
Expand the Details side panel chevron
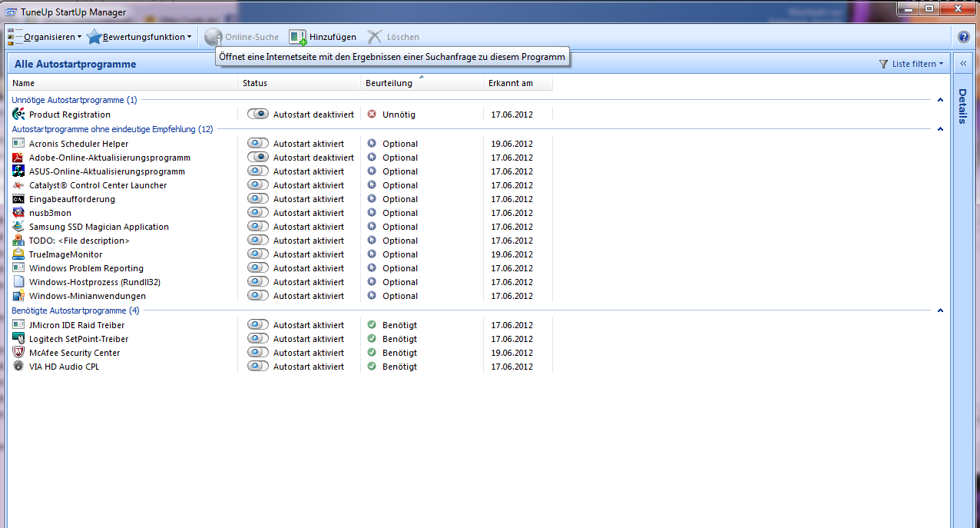(963, 65)
